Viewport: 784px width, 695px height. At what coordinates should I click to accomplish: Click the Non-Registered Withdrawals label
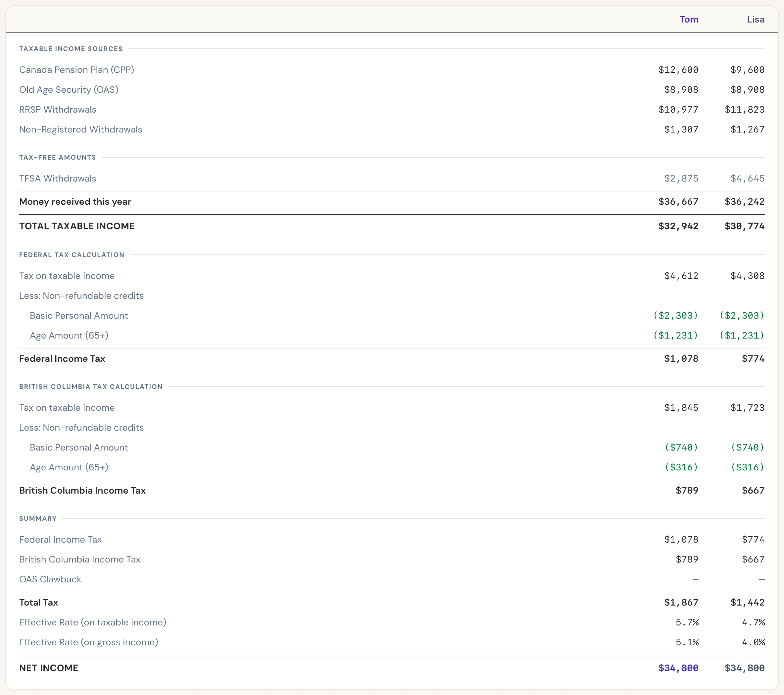click(80, 130)
